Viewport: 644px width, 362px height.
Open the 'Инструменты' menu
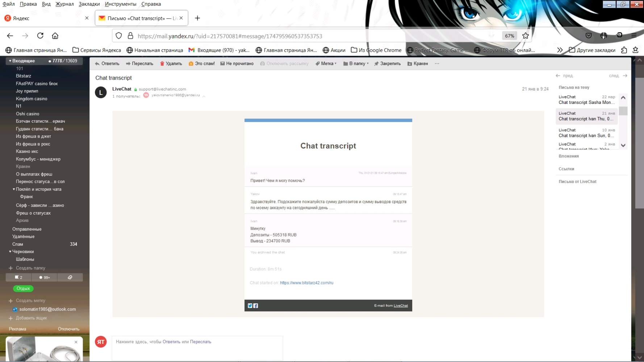pos(121,4)
